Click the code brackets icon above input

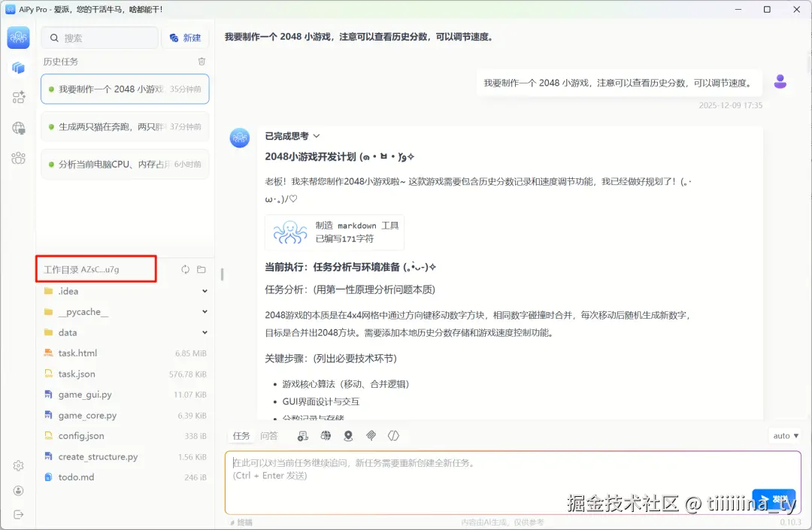click(x=393, y=436)
